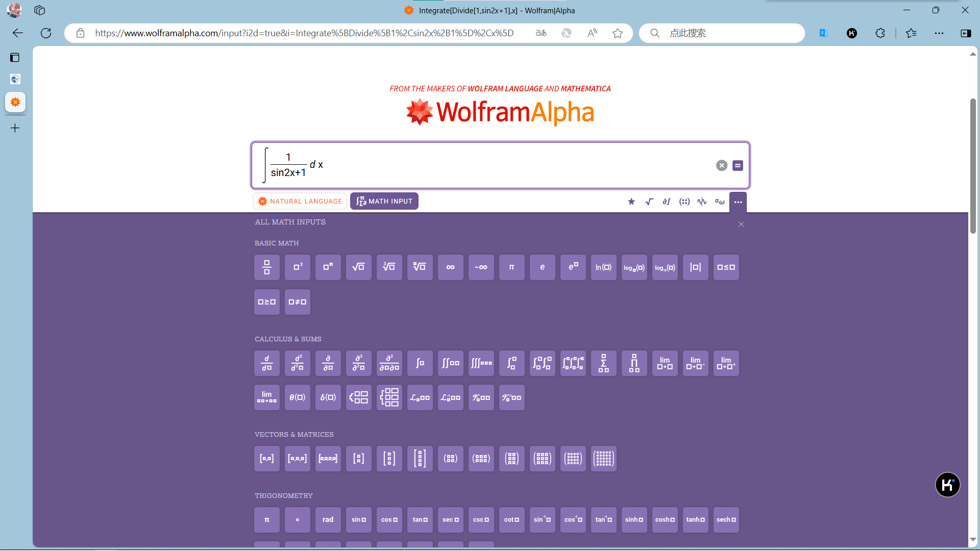Viewport: 980px width, 551px height.
Task: Switch to Natural Language input mode
Action: coord(300,202)
